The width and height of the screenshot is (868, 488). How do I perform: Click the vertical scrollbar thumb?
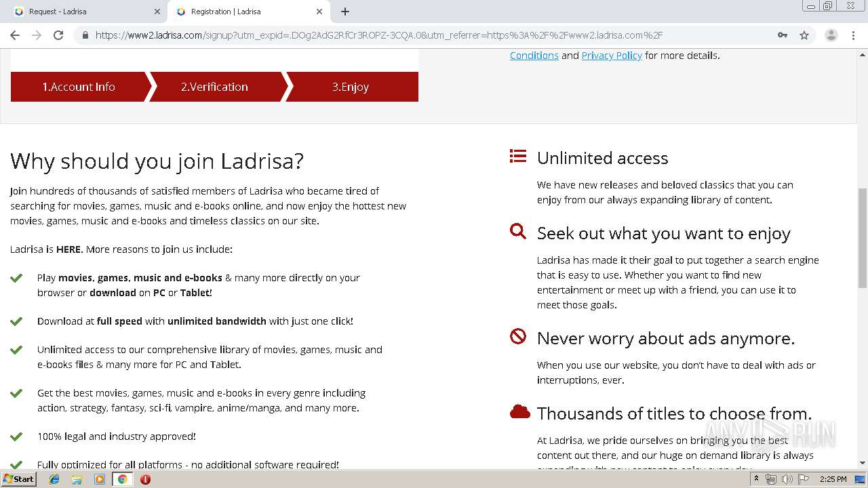click(863, 239)
